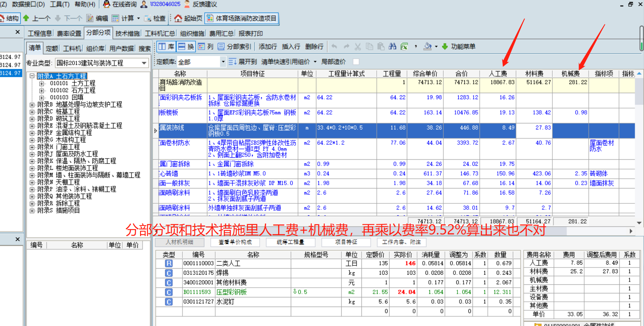Click the 编辑 edit toolbar icon
The height and width of the screenshot is (326, 644).
point(90,18)
